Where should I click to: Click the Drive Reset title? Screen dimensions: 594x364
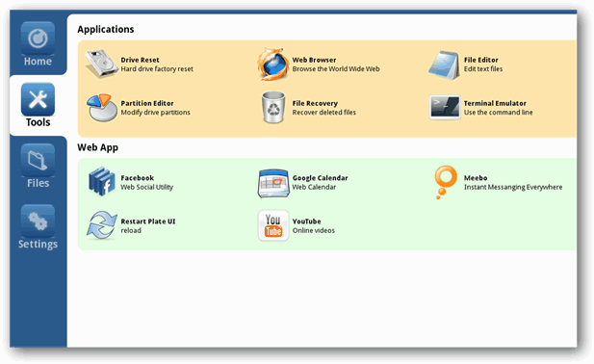(140, 60)
